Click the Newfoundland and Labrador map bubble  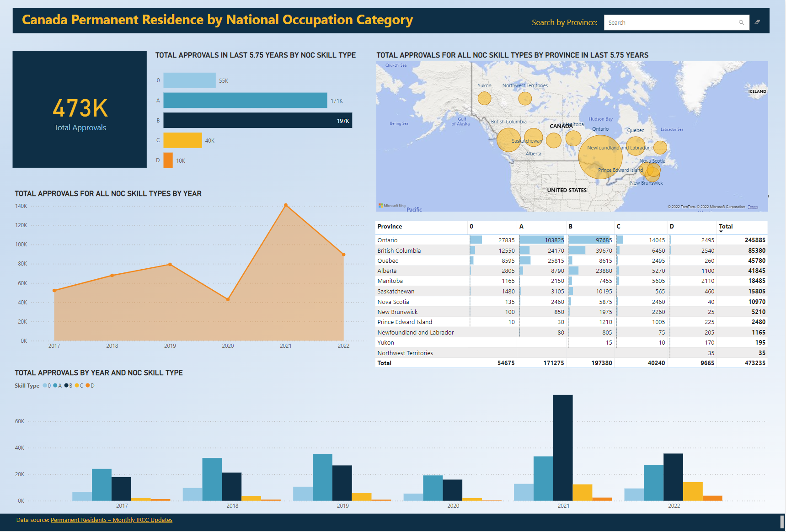point(660,147)
